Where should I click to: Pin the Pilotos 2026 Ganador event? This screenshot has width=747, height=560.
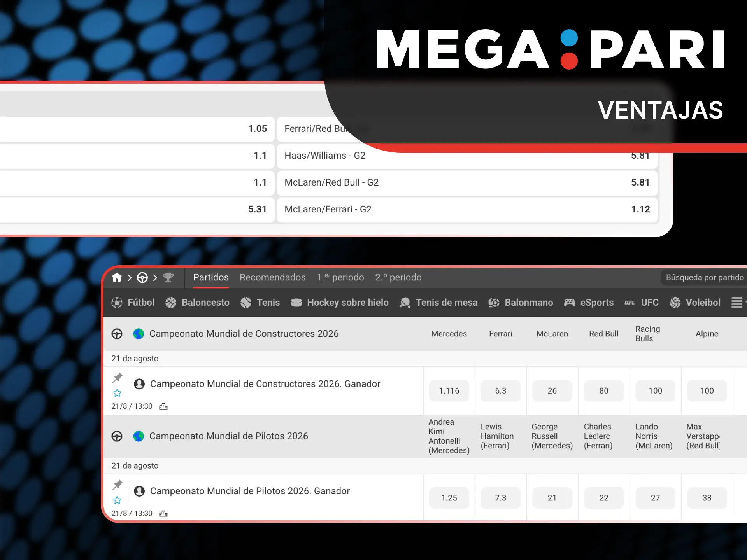click(117, 485)
